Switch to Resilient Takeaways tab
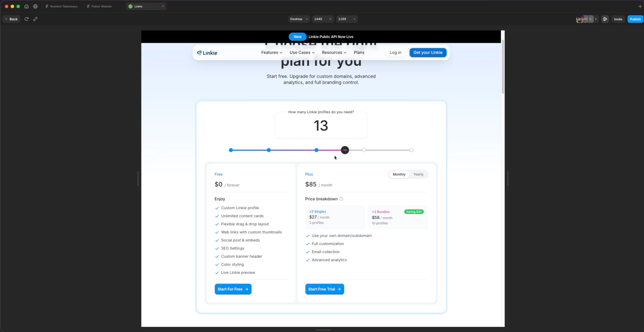This screenshot has width=644, height=332. (62, 6)
